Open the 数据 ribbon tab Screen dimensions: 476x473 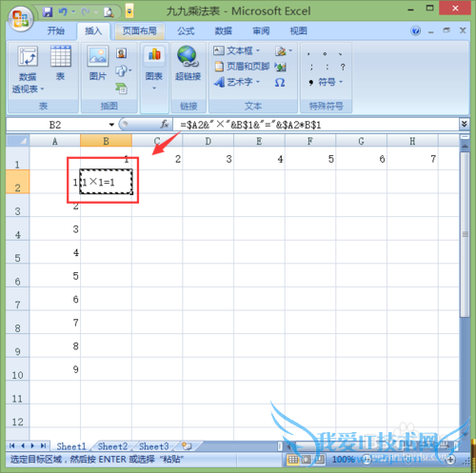coord(224,30)
